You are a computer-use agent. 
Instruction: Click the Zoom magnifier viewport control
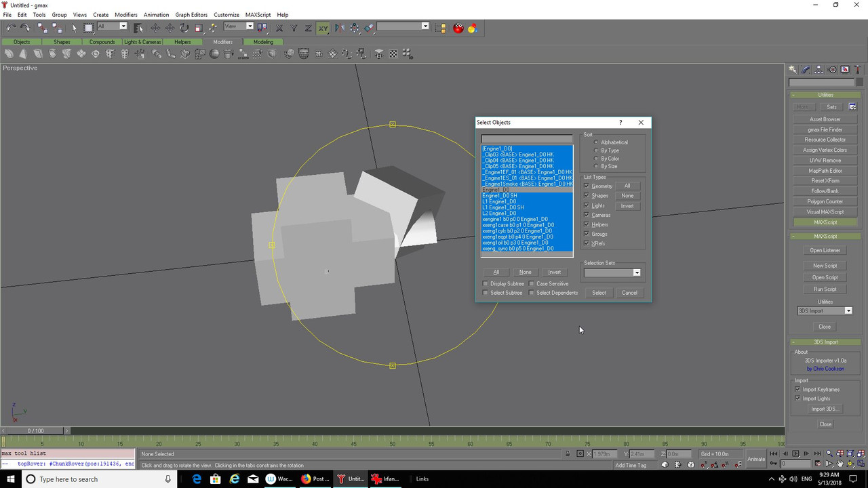coord(829,453)
